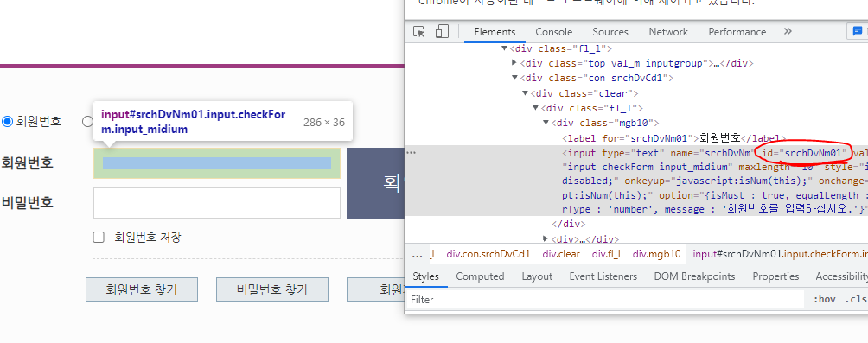The height and width of the screenshot is (343, 868).
Task: Show more DevTools tabs chevron
Action: (x=788, y=31)
